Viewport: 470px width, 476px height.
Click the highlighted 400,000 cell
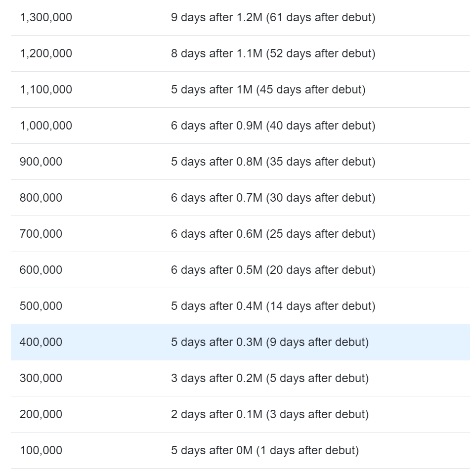pyautogui.click(x=41, y=342)
